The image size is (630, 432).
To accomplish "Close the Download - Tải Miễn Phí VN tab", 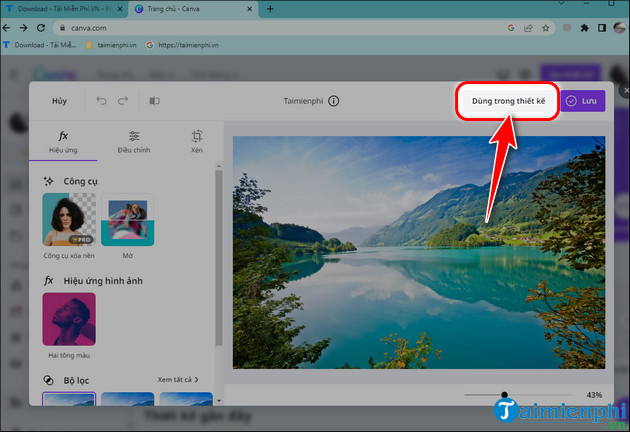I will coord(120,8).
